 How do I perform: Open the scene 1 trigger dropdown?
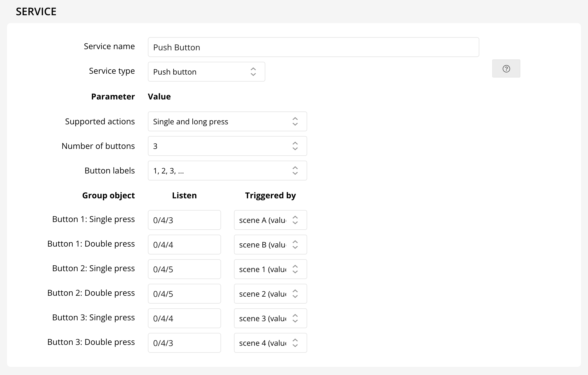(270, 269)
